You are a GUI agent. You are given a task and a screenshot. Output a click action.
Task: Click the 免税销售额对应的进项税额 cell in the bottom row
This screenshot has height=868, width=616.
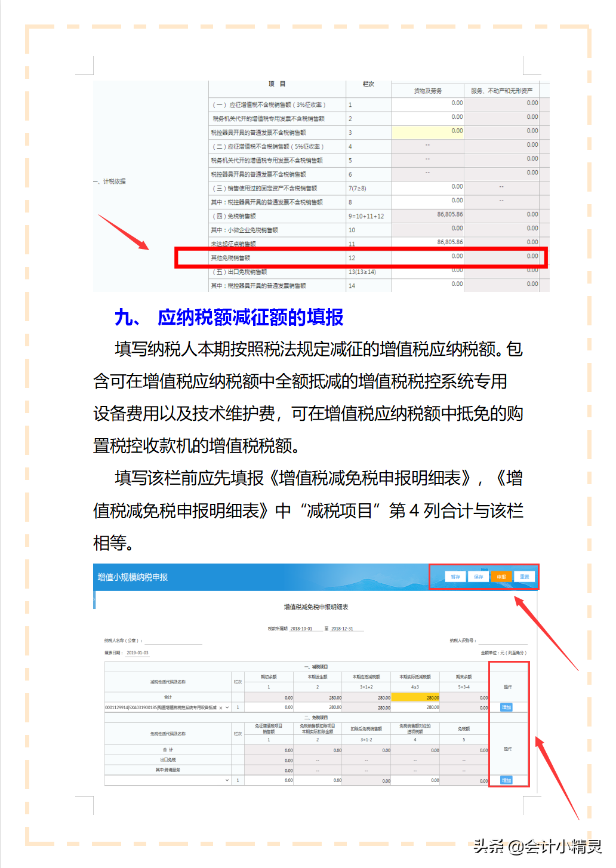415,780
